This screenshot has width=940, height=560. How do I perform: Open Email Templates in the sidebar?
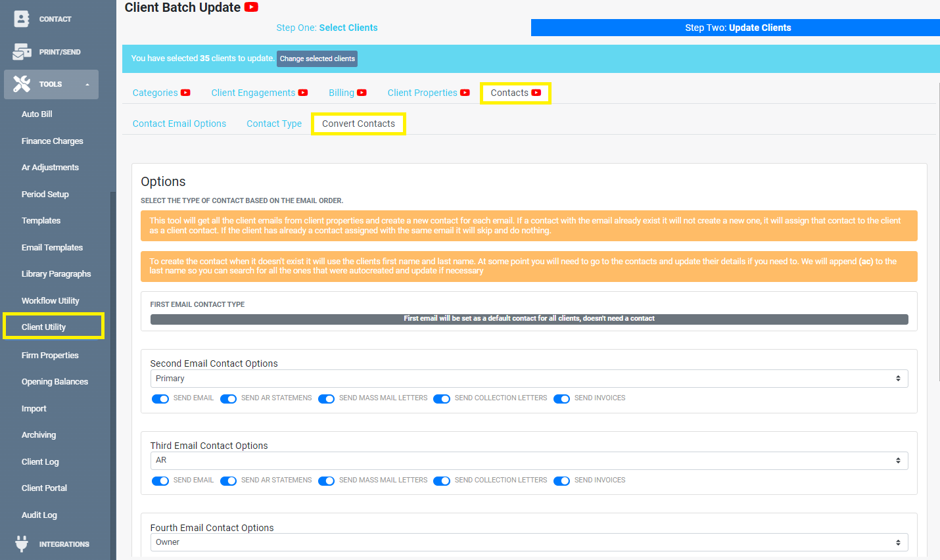[x=52, y=247]
